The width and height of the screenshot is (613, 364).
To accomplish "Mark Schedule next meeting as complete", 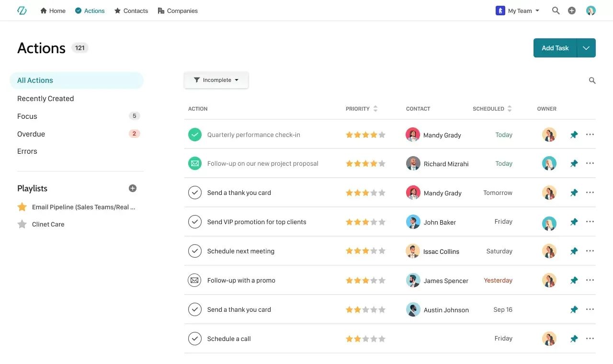I will click(x=195, y=251).
